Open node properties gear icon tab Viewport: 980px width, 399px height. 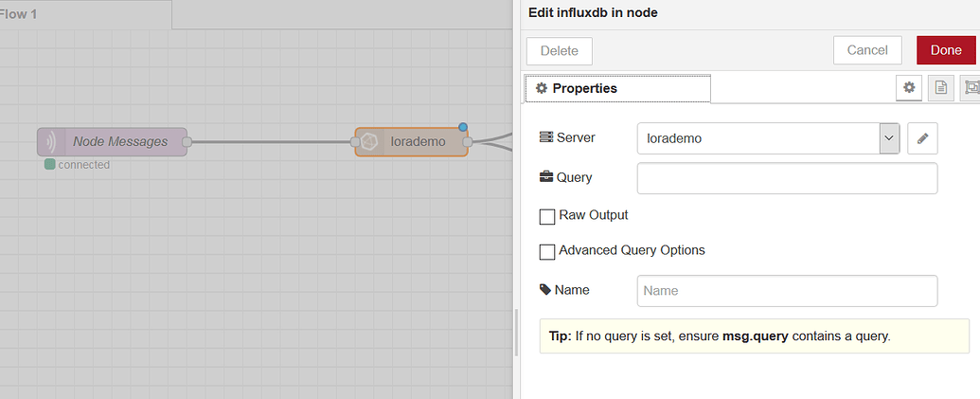[909, 88]
